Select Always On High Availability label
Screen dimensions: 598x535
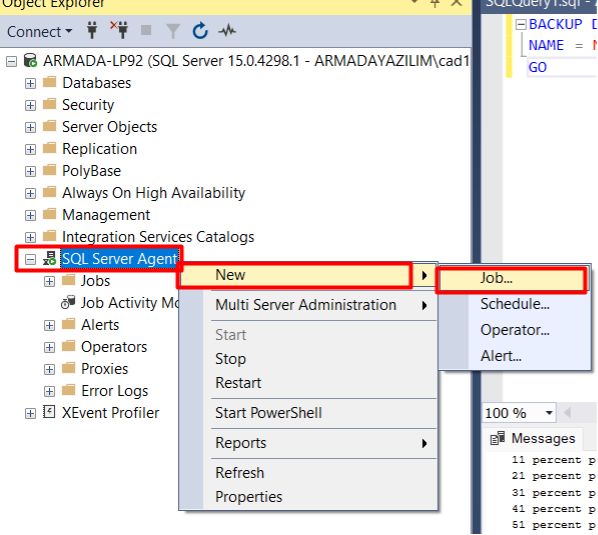tap(154, 193)
